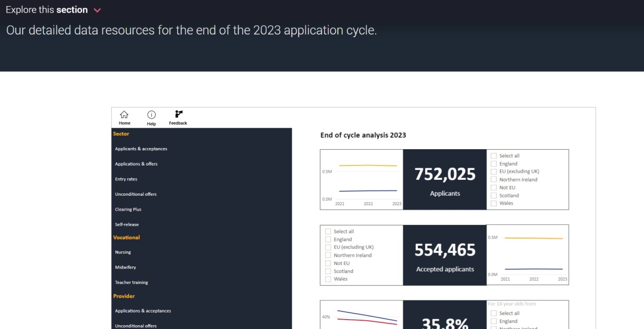Tick Select all in Applicants filter

click(494, 156)
